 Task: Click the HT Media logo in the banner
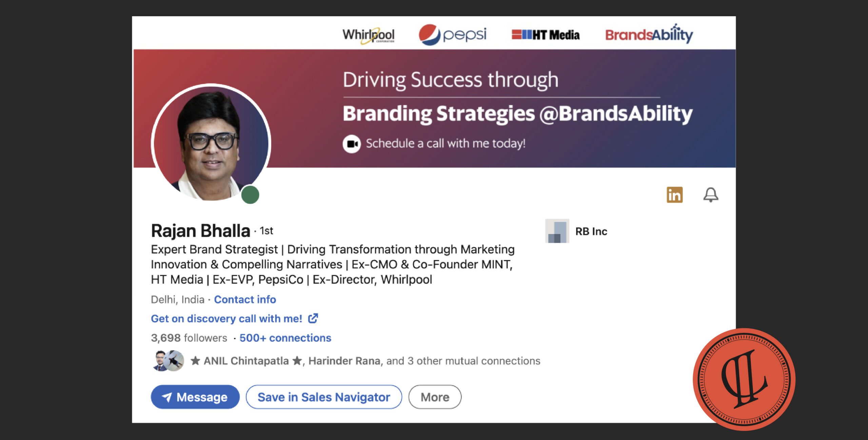[x=546, y=35]
